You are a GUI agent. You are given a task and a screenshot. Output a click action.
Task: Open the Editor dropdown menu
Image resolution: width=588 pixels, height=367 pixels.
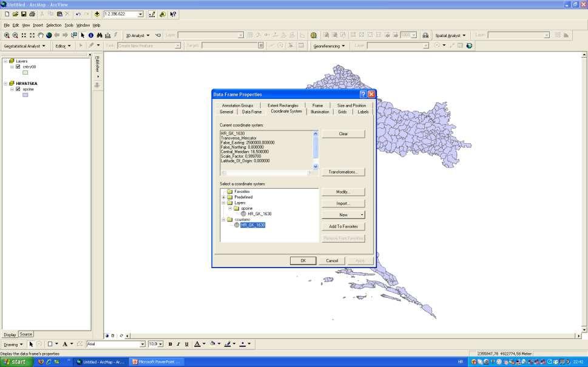click(63, 45)
